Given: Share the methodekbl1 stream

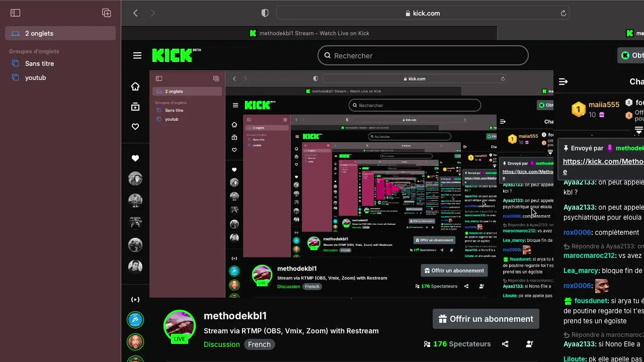Looking at the screenshot, I should (505, 344).
